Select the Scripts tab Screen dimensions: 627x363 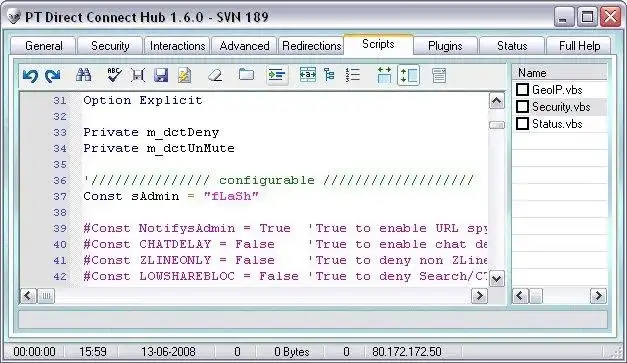[x=378, y=44]
